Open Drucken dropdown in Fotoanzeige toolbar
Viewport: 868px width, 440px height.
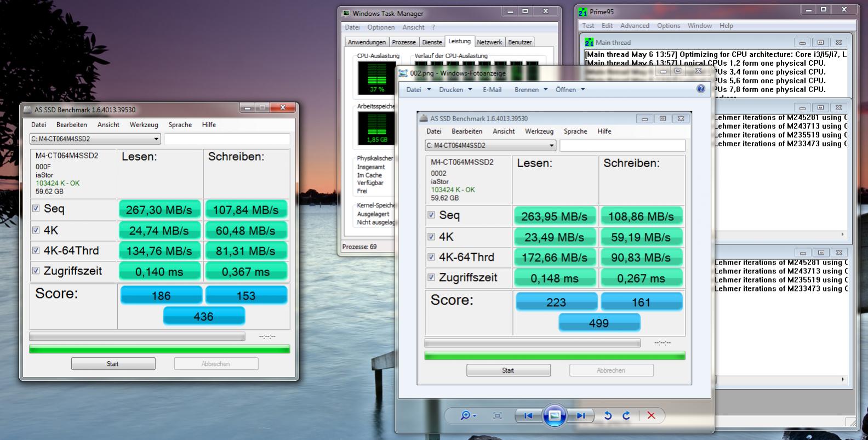pyautogui.click(x=455, y=89)
